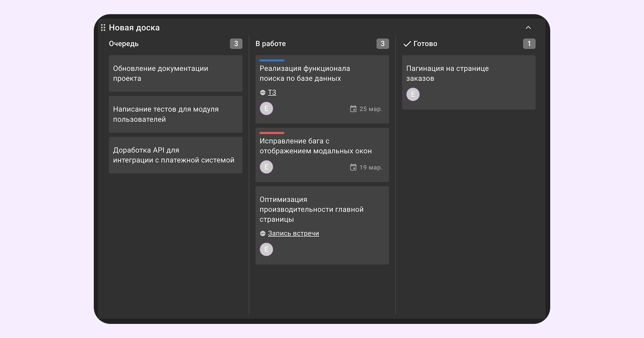Viewport: 644px width, 338px height.
Task: Click the calendar icon next to 25 мар.
Action: (353, 109)
